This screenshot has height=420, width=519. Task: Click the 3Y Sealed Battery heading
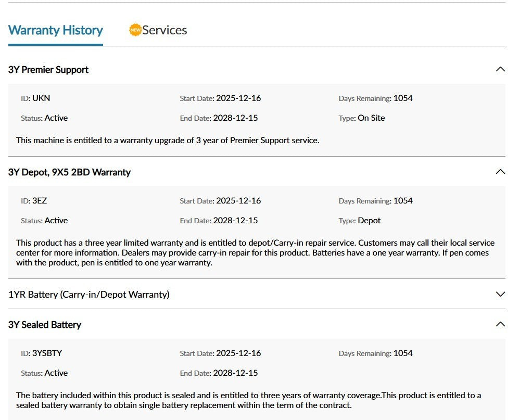[x=45, y=325]
